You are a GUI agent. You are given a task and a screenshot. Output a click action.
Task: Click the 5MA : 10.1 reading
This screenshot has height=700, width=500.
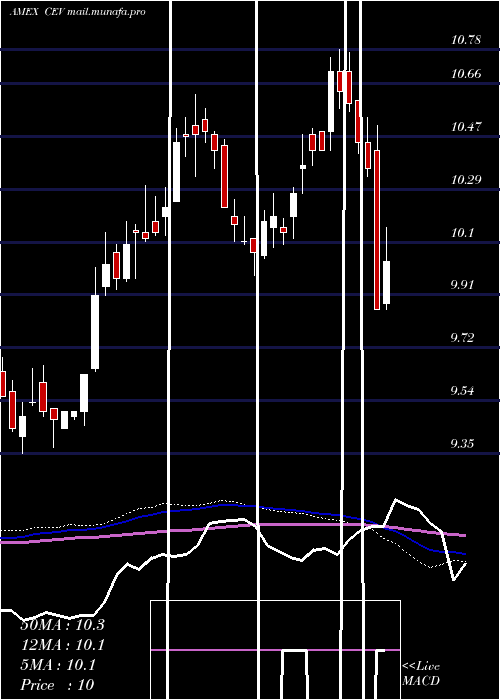click(58, 665)
